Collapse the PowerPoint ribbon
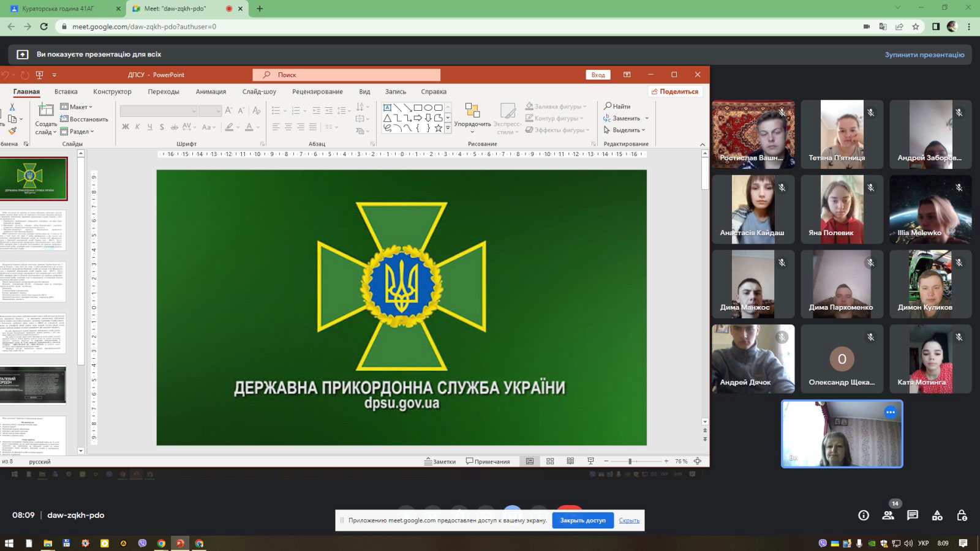This screenshot has height=551, width=980. click(703, 144)
